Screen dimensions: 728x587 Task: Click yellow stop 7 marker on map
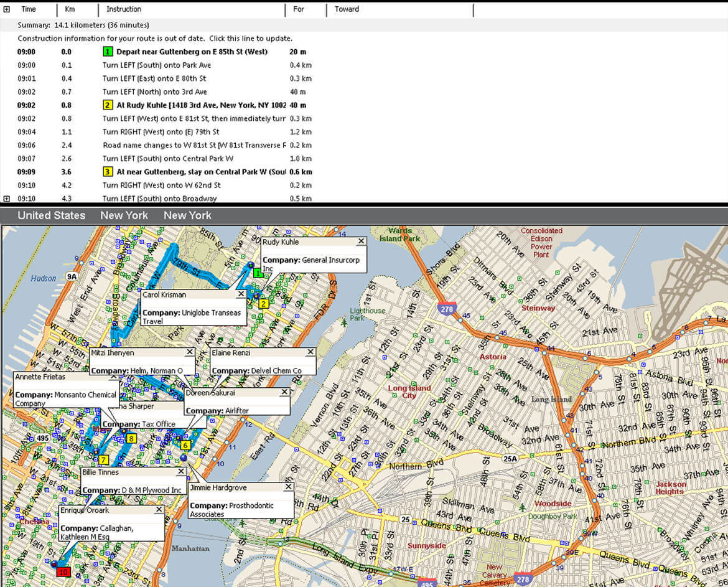[103, 460]
